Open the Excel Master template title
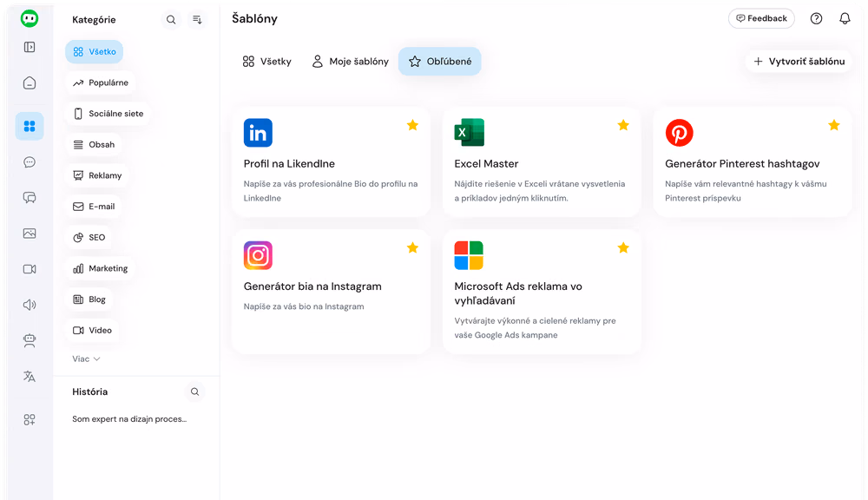This screenshot has height=500, width=868. 486,164
